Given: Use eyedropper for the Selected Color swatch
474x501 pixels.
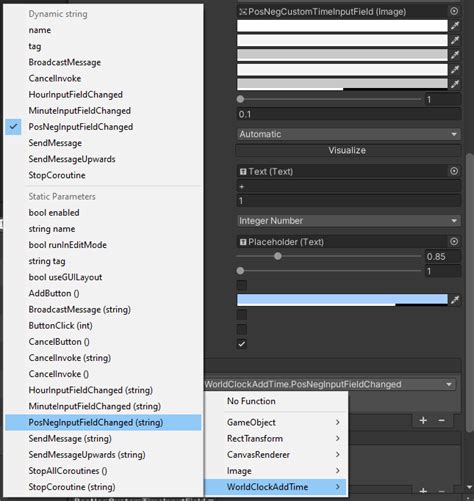Looking at the screenshot, I should (455, 70).
